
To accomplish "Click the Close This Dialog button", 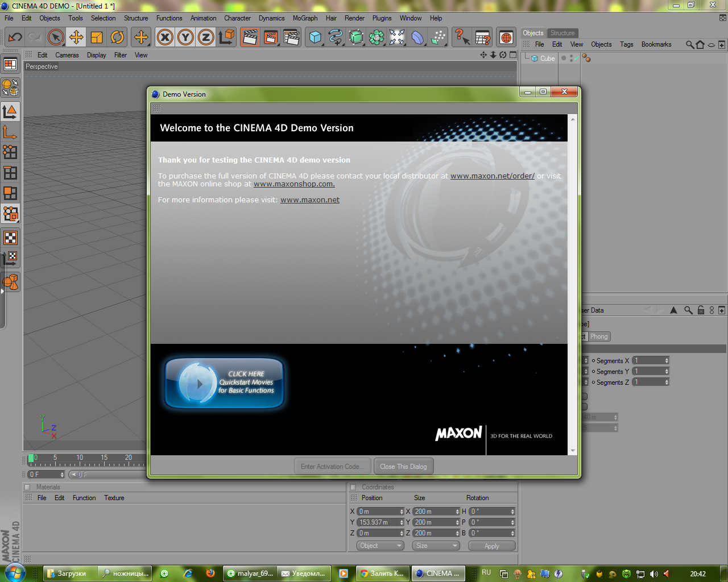I will pos(403,467).
